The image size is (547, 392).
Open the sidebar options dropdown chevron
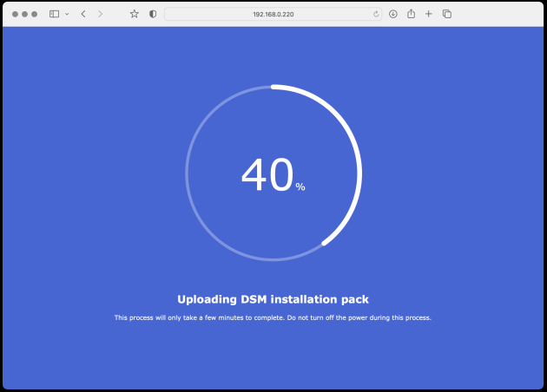pyautogui.click(x=67, y=14)
